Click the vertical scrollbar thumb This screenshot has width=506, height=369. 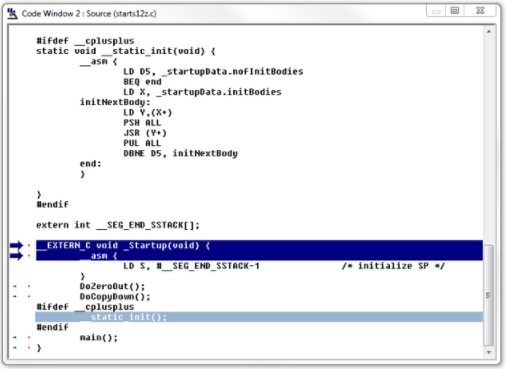pos(489,295)
